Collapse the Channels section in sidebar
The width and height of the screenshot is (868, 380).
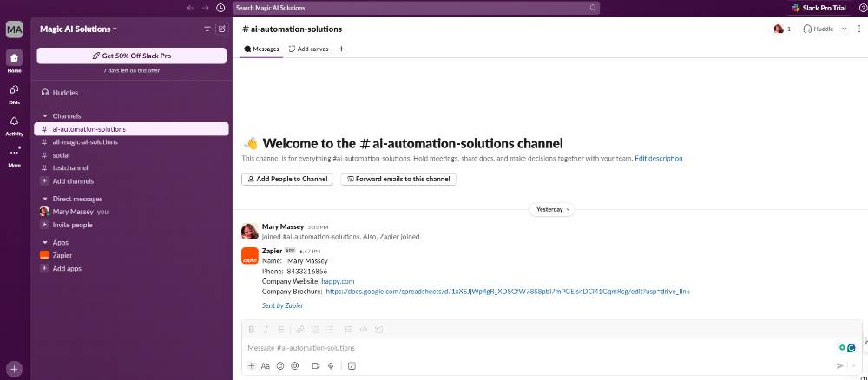click(x=45, y=116)
